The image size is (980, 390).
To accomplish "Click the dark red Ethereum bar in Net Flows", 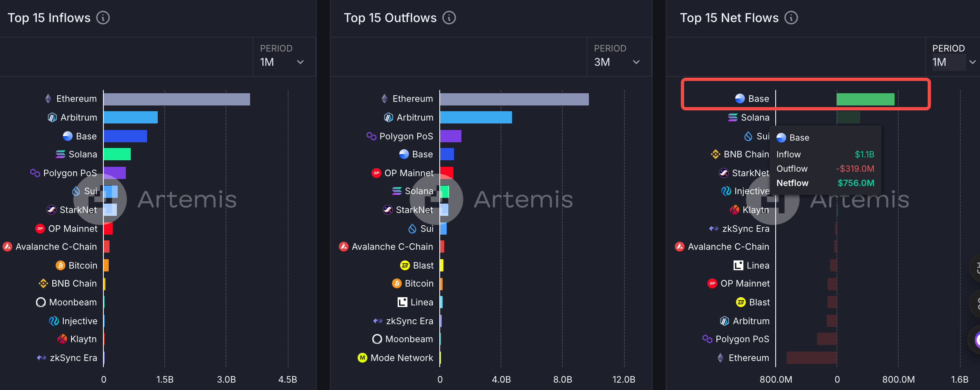I will pyautogui.click(x=811, y=358).
